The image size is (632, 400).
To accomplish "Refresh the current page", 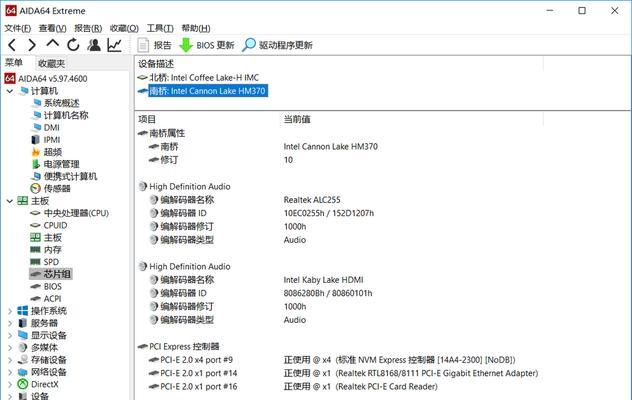I will [x=73, y=45].
